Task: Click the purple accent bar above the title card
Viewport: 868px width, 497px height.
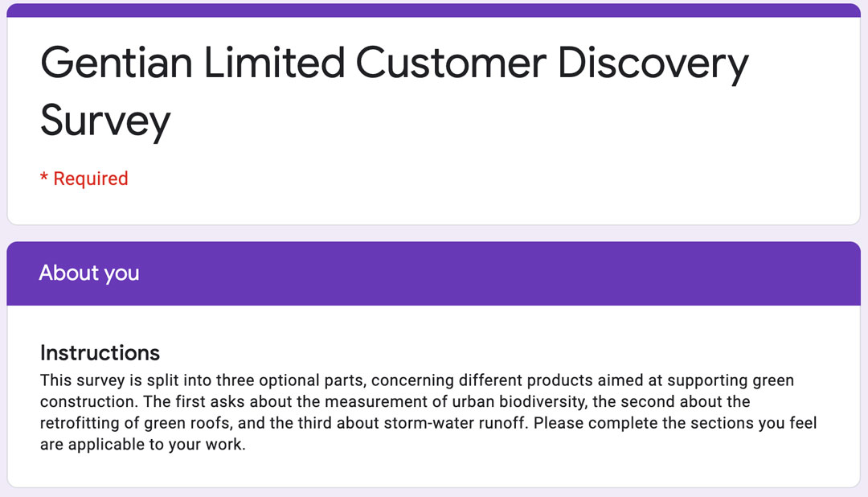Action: [x=433, y=10]
